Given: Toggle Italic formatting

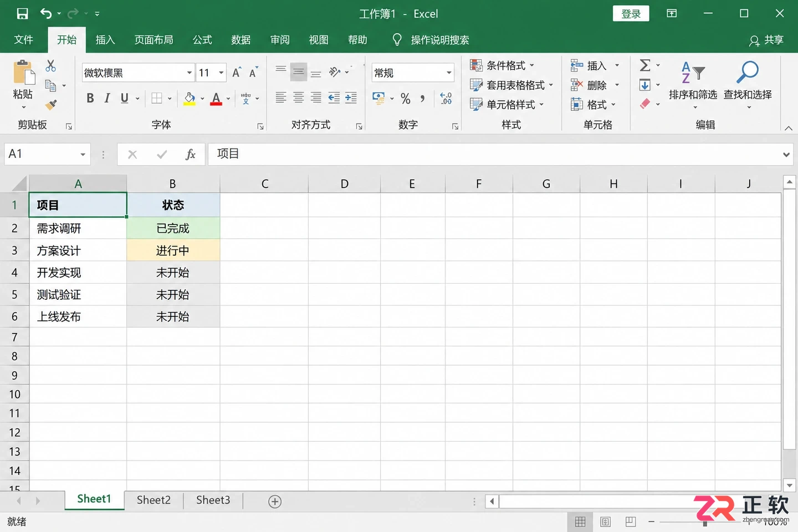Looking at the screenshot, I should point(108,99).
